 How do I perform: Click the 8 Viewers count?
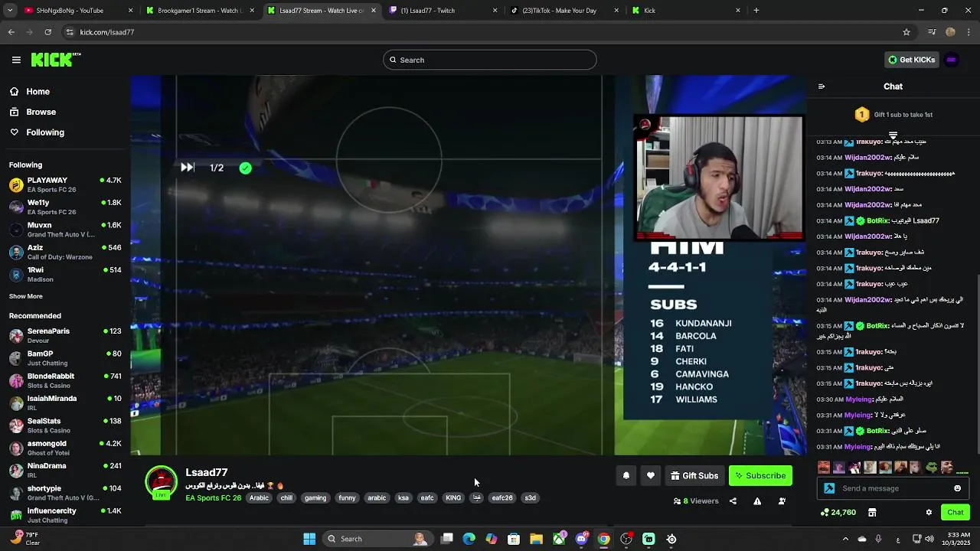(696, 501)
